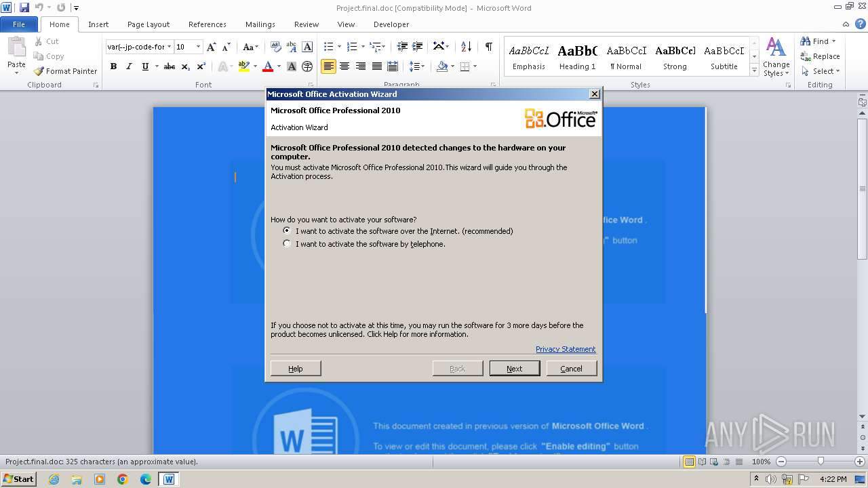Select activate over the Internet option
This screenshot has height=488, width=868.
(x=287, y=231)
